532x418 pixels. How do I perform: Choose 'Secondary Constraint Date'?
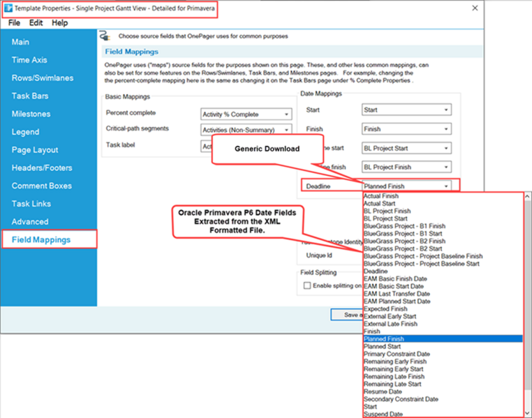click(443, 399)
